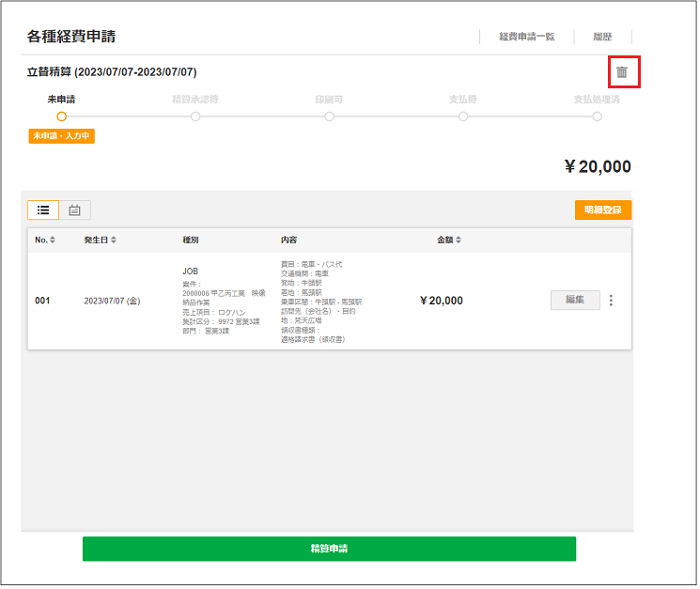Image resolution: width=700 pixels, height=589 pixels.
Task: Sort by 金額 column arrows
Action: click(459, 240)
